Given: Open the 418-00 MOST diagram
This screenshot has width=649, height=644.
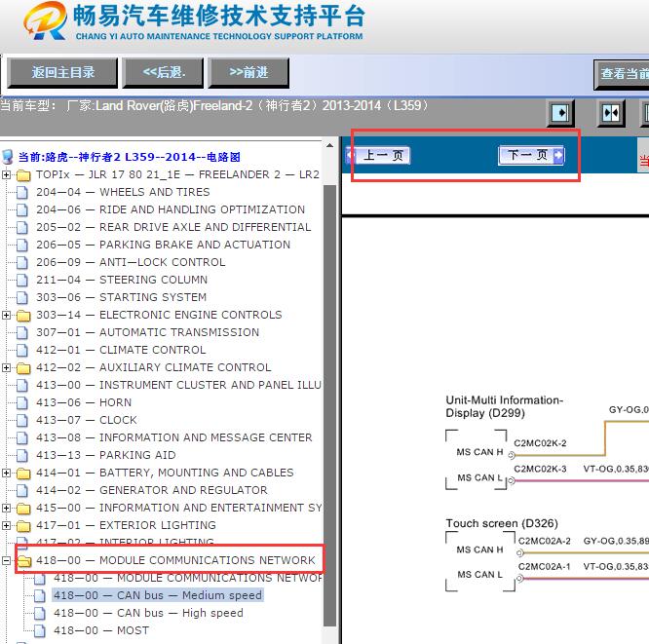Looking at the screenshot, I should tap(101, 630).
